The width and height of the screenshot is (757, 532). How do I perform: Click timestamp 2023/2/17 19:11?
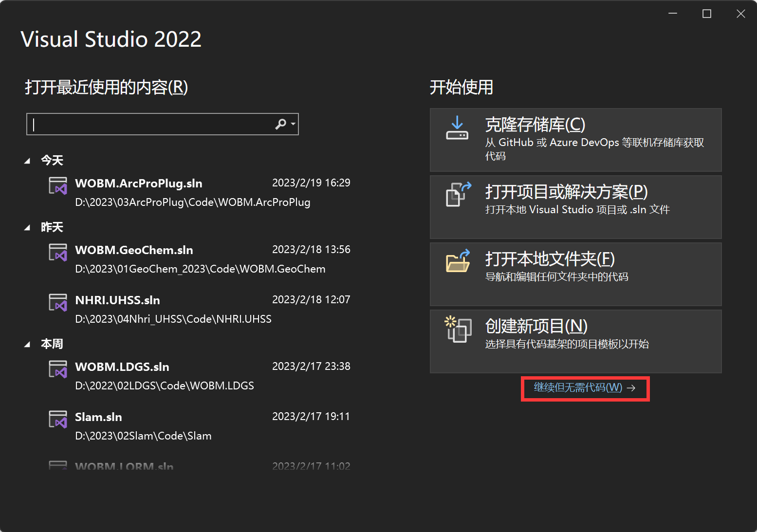click(x=311, y=416)
